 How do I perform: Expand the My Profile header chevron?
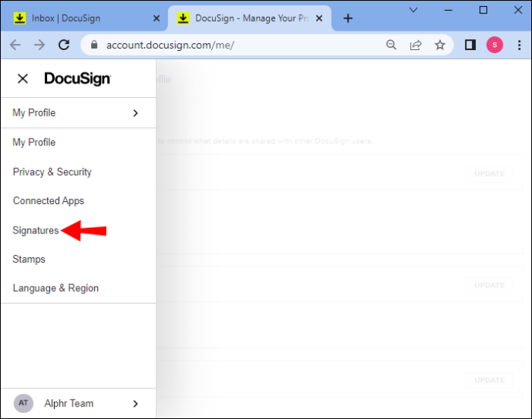coord(136,113)
